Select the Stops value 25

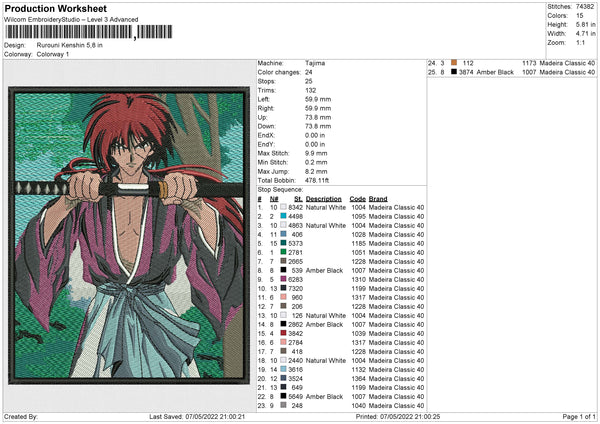tap(308, 81)
